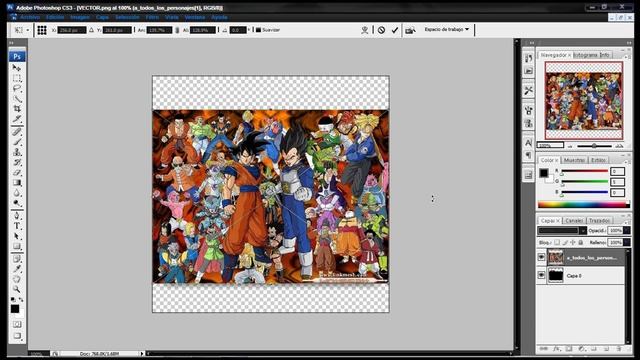Select the Blur tool
The image size is (640, 360).
point(17,193)
